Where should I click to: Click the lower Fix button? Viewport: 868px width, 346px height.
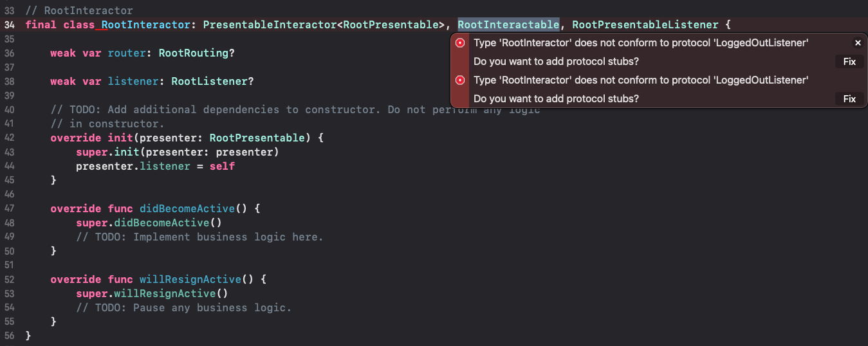[849, 99]
